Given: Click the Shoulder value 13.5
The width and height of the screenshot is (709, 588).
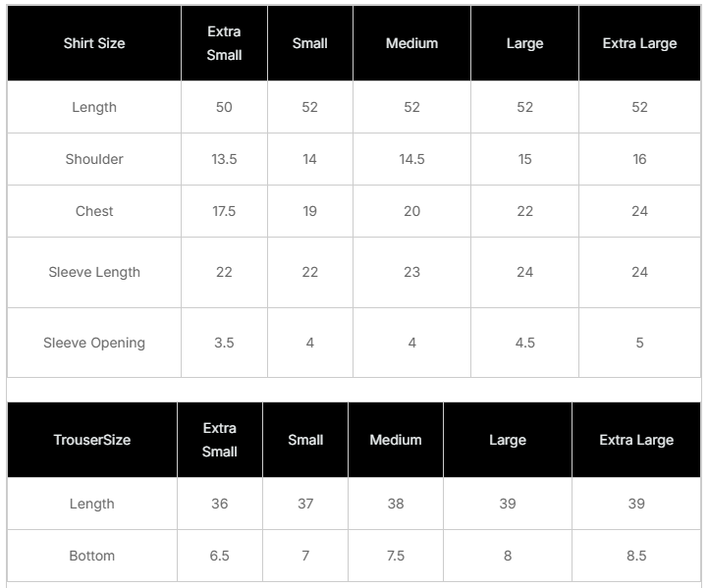Looking at the screenshot, I should click(224, 159).
